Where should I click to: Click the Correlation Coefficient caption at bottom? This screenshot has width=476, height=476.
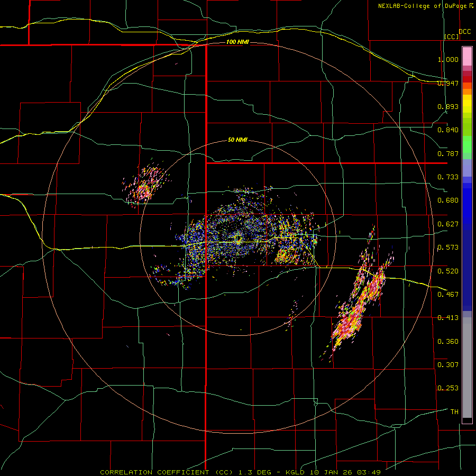(x=240, y=472)
